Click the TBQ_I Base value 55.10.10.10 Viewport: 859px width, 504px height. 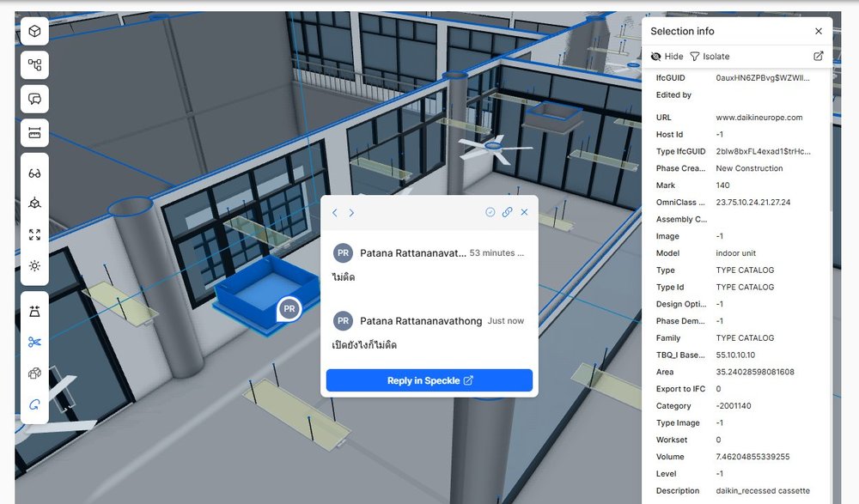point(735,355)
